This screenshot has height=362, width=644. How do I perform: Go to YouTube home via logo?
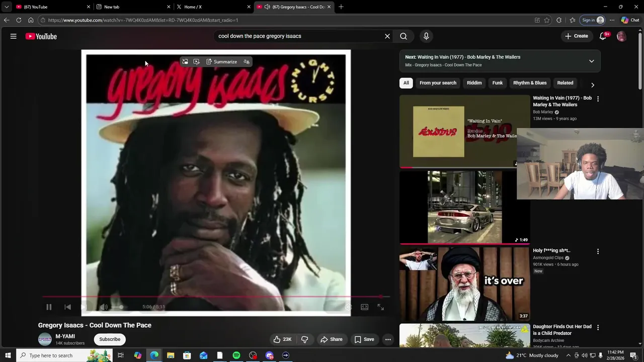point(41,36)
